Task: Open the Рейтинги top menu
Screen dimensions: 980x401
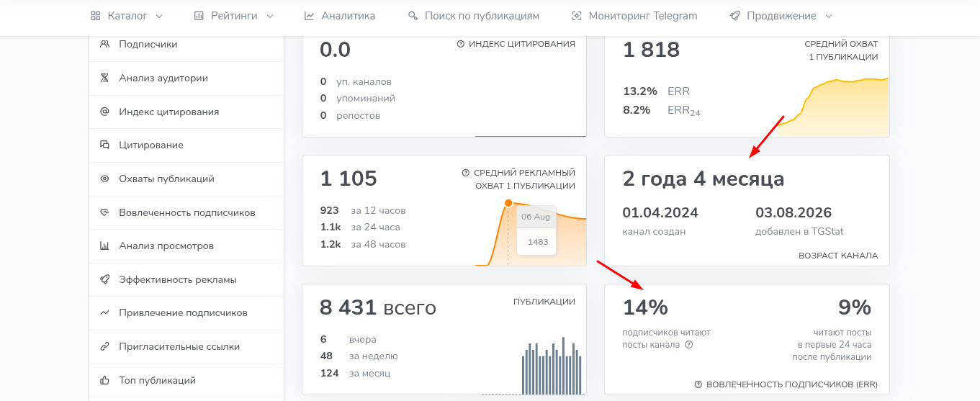Action: coord(234,16)
